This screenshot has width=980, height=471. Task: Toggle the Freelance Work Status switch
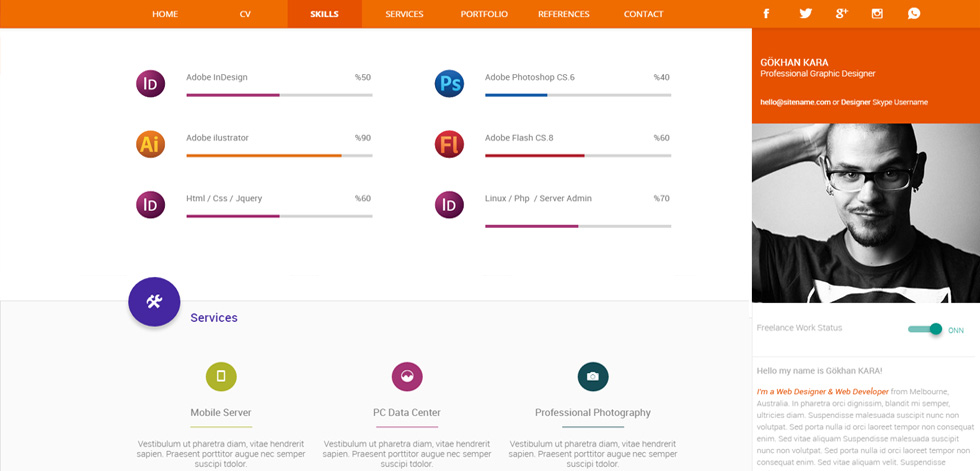(x=926, y=329)
